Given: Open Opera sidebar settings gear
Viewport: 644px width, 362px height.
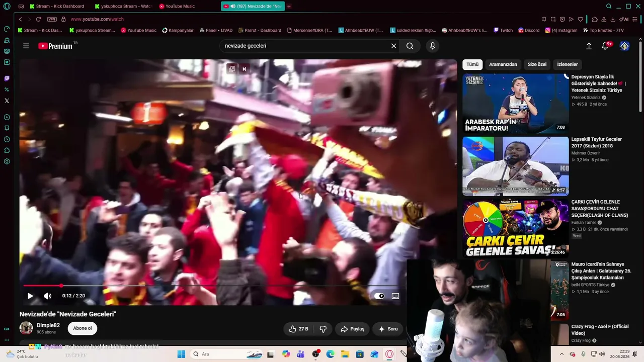Looking at the screenshot, I should coord(7,161).
